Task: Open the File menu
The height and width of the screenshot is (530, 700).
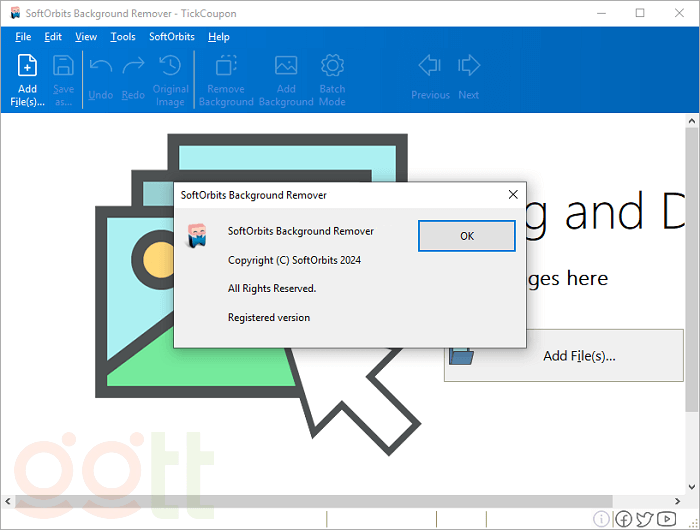Action: coord(23,37)
